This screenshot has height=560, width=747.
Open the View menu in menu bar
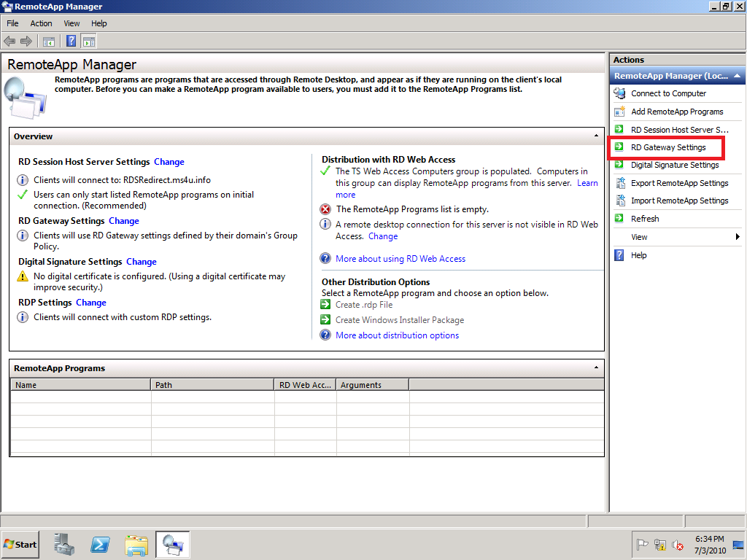coord(71,23)
